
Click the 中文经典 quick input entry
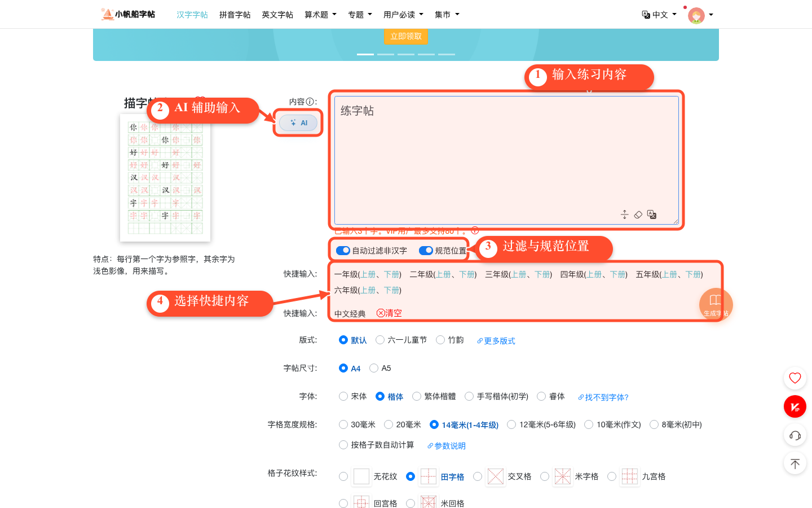(350, 314)
